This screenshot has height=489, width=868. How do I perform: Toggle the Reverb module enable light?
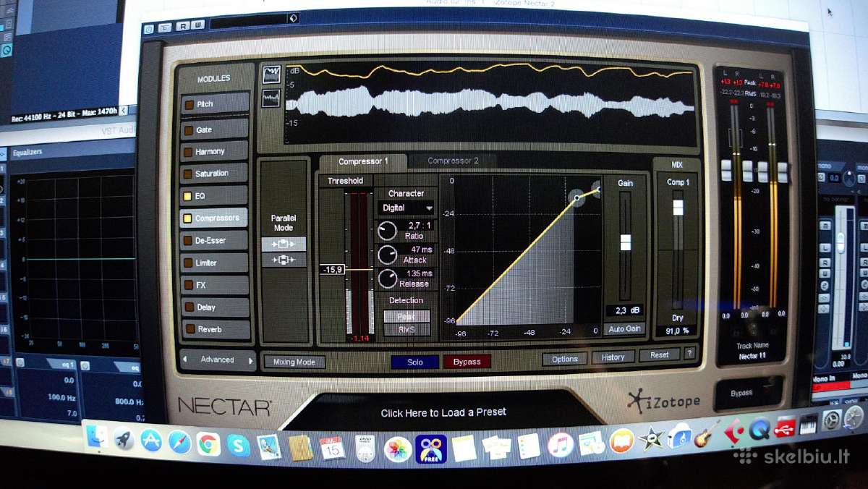(x=190, y=329)
